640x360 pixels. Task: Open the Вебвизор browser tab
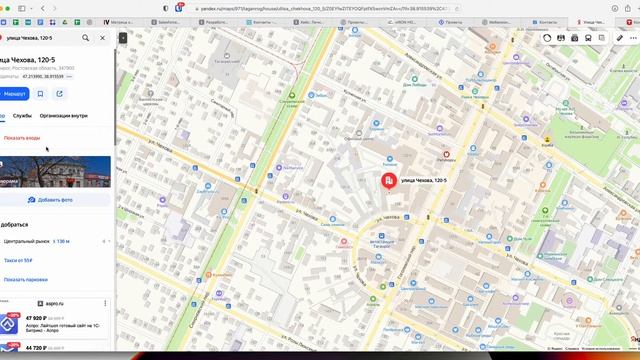pyautogui.click(x=497, y=22)
